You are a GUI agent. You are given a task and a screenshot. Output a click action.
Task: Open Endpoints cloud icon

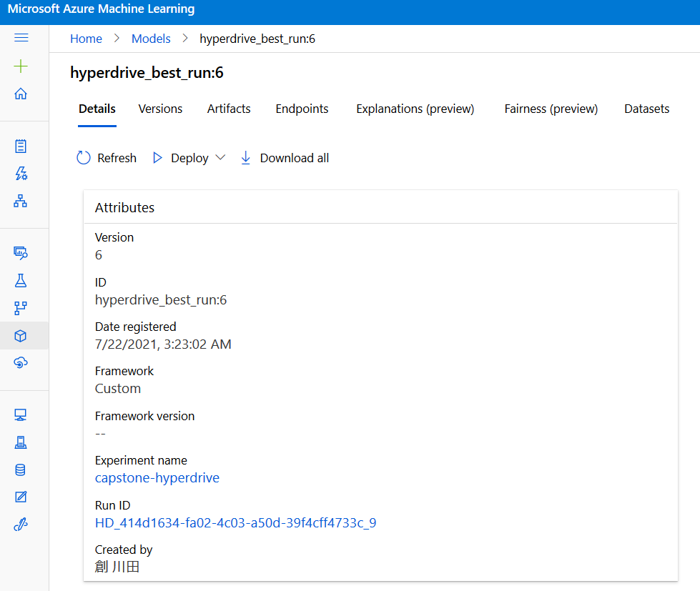(21, 362)
